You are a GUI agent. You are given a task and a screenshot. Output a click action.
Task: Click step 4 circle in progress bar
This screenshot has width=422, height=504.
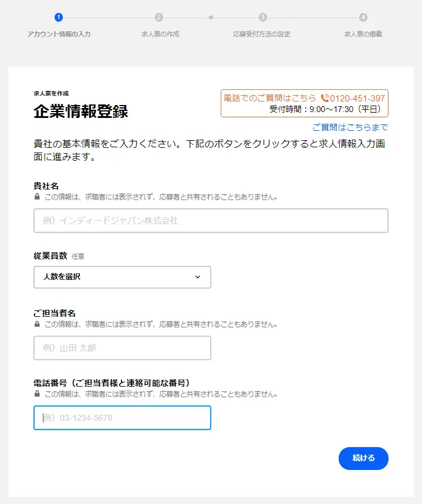click(x=363, y=18)
